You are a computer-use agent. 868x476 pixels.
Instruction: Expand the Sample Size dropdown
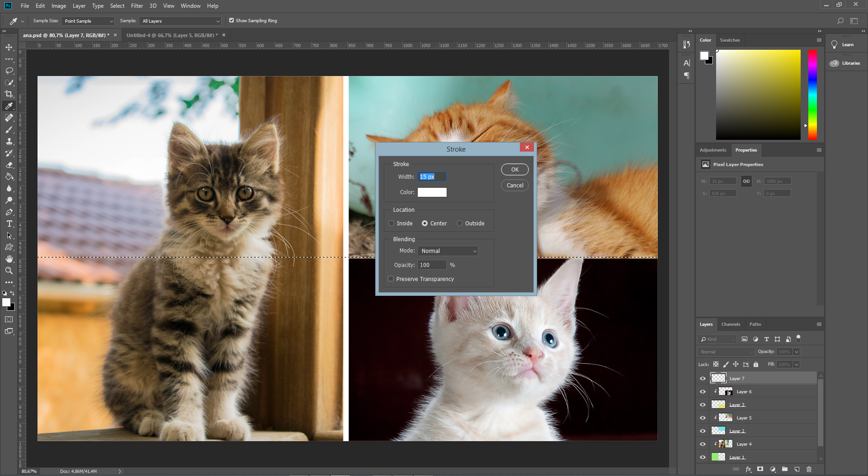click(x=88, y=21)
